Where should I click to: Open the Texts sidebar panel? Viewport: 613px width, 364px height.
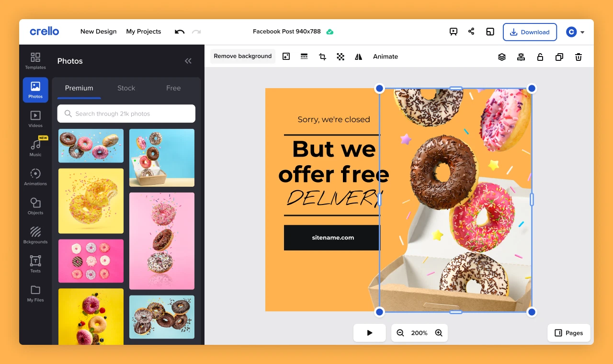35,264
